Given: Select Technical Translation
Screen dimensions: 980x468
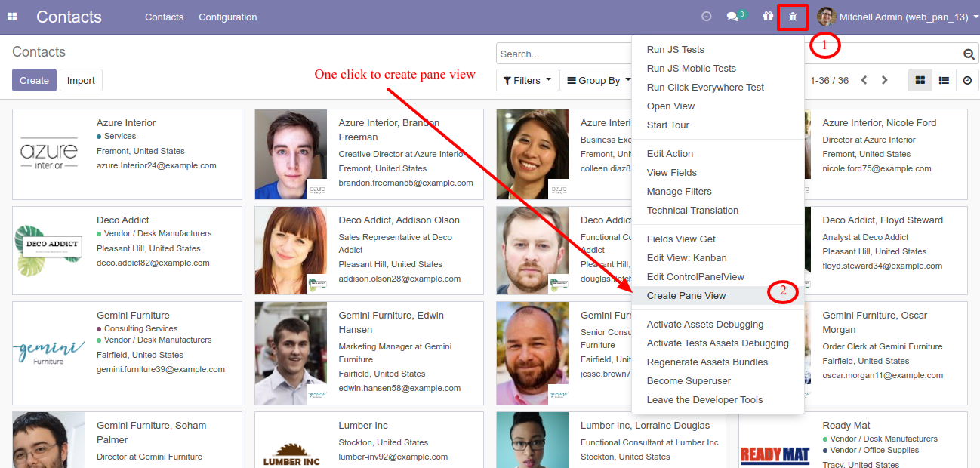Looking at the screenshot, I should 692,211.
